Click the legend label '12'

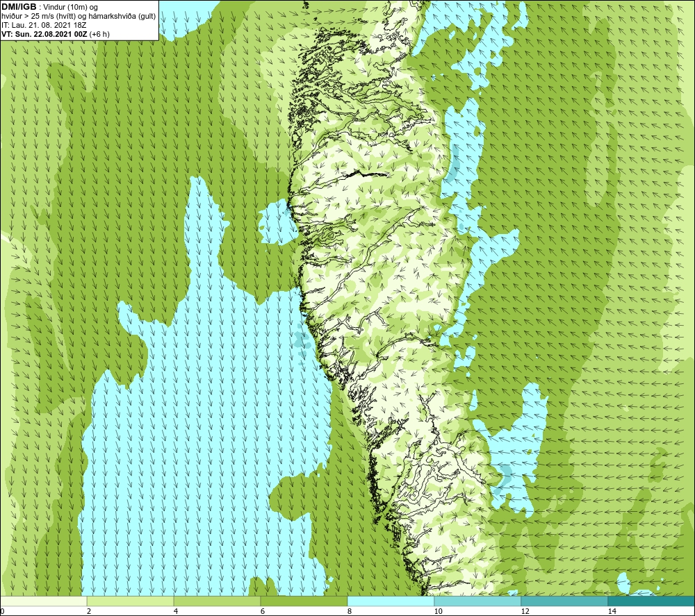click(525, 611)
